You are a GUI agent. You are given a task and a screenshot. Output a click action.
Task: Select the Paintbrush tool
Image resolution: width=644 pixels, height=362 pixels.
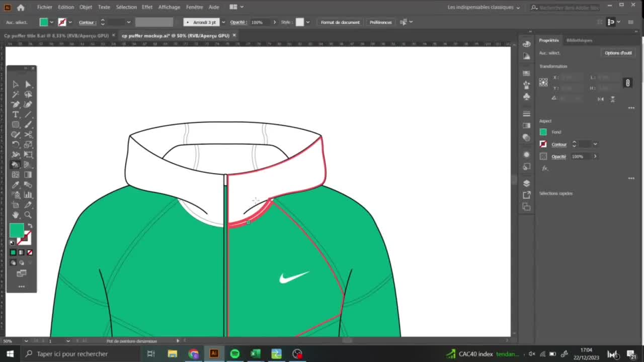pos(28,125)
